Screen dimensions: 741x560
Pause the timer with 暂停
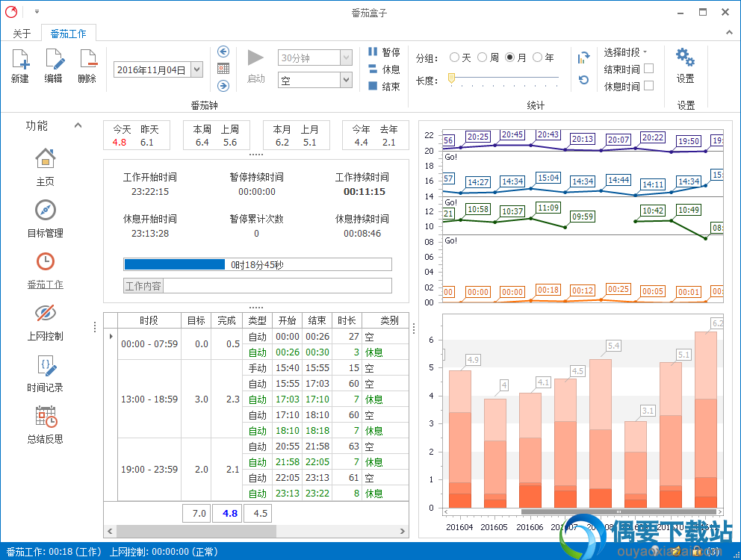click(x=384, y=52)
